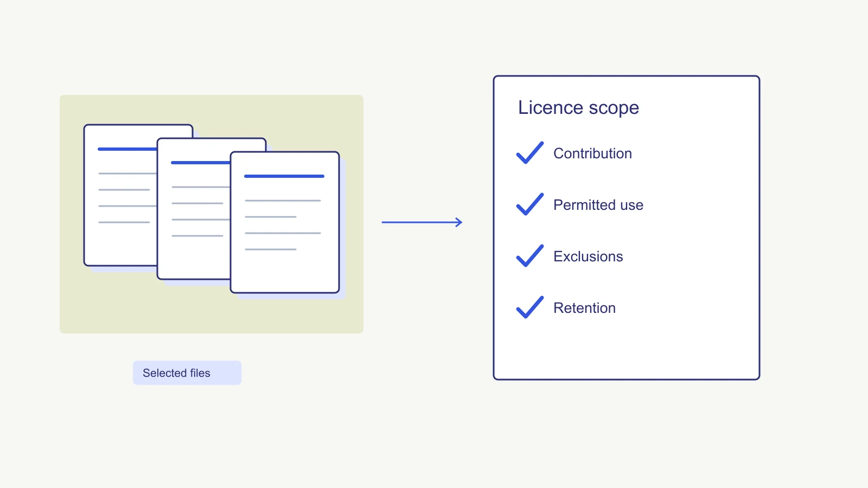Select the front document icon
The image size is (868, 488).
[x=285, y=222]
